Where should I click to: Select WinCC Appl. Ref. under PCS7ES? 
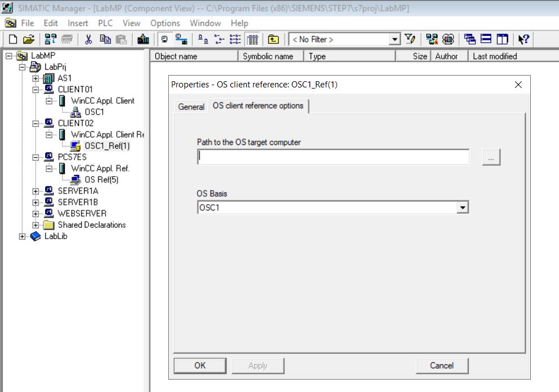100,169
